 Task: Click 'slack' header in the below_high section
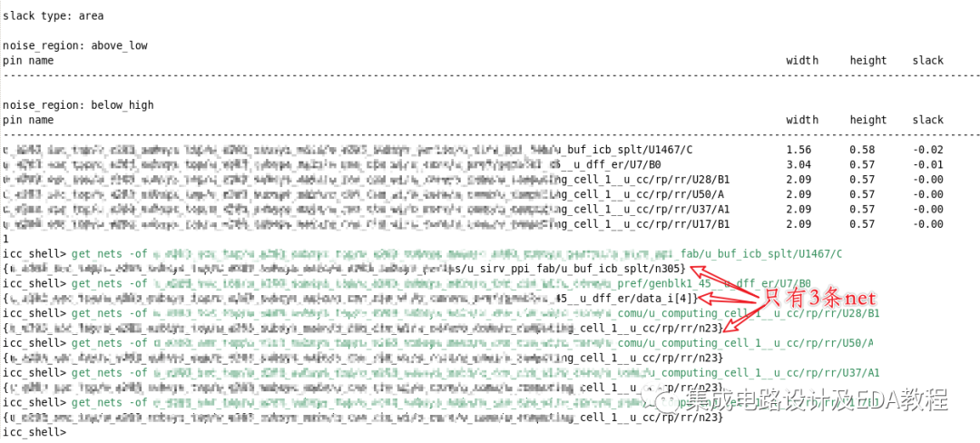pyautogui.click(x=927, y=120)
